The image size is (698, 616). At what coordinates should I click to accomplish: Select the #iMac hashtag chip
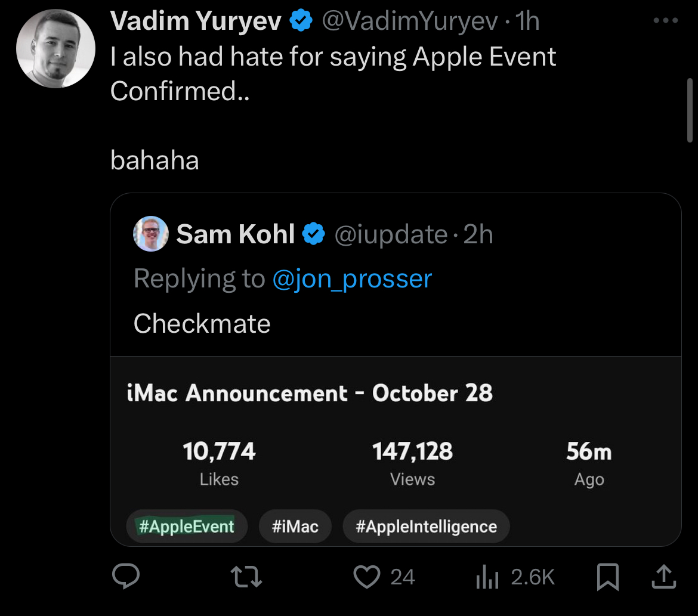(x=295, y=527)
